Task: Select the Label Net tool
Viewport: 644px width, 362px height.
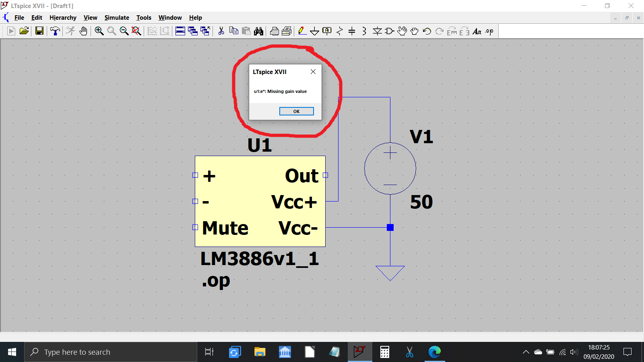Action: point(327,31)
